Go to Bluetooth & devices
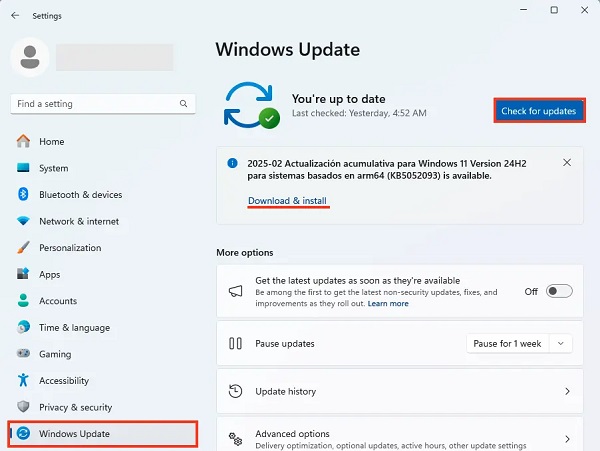Viewport: 600px width, 451px height. point(103,194)
